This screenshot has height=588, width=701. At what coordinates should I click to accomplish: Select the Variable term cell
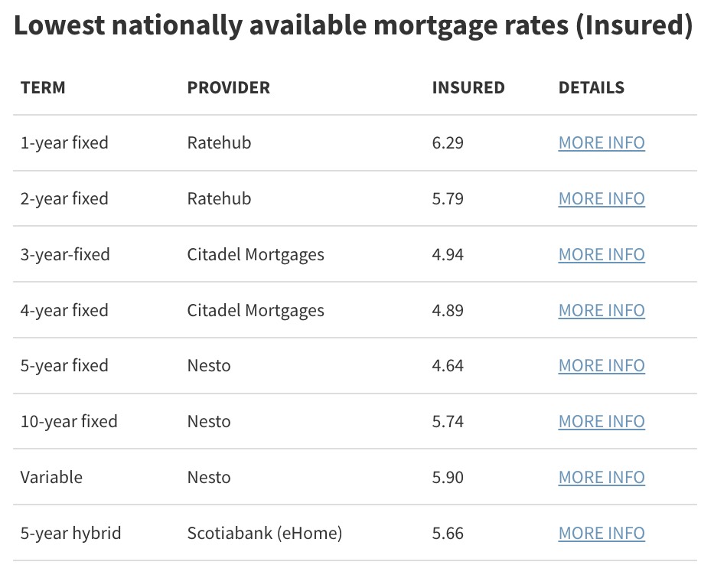(51, 478)
